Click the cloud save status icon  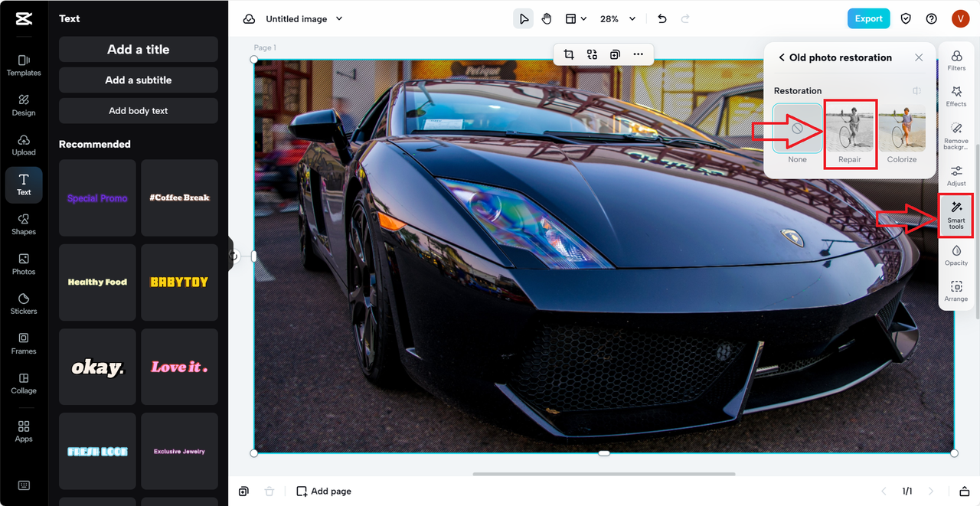coord(249,18)
